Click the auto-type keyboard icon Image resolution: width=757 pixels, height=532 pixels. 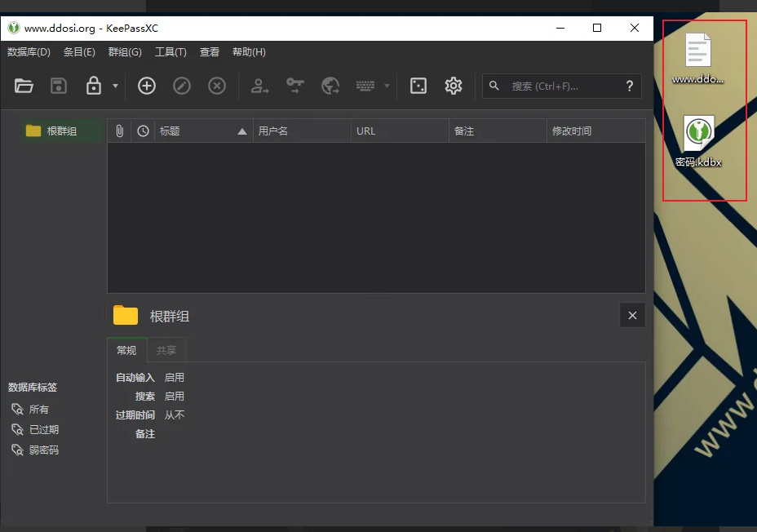click(365, 86)
